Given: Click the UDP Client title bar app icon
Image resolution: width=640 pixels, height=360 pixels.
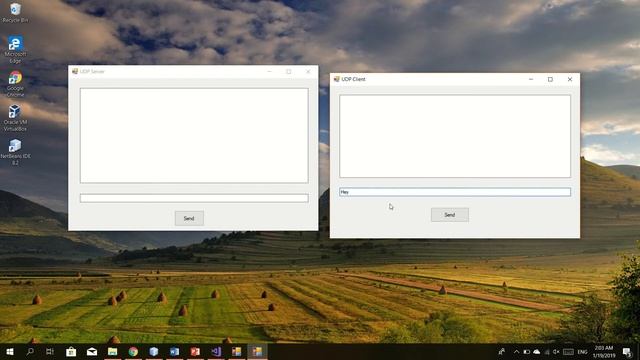Looking at the screenshot, I should [x=336, y=79].
